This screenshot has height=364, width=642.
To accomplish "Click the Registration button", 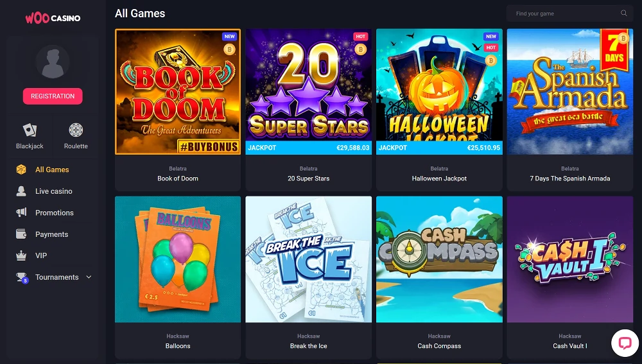I will point(53,96).
